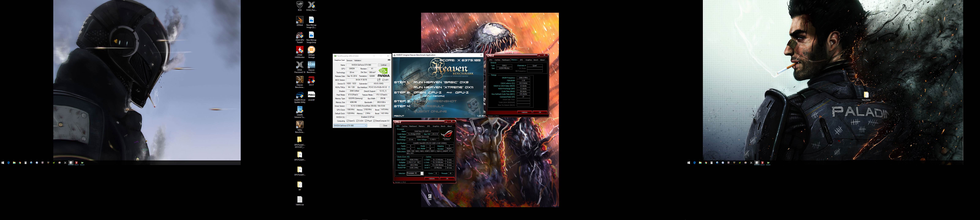Toggle DirectCompute 5.0 checkbox in GPU-Z
This screenshot has width=980, height=220.
(x=374, y=121)
